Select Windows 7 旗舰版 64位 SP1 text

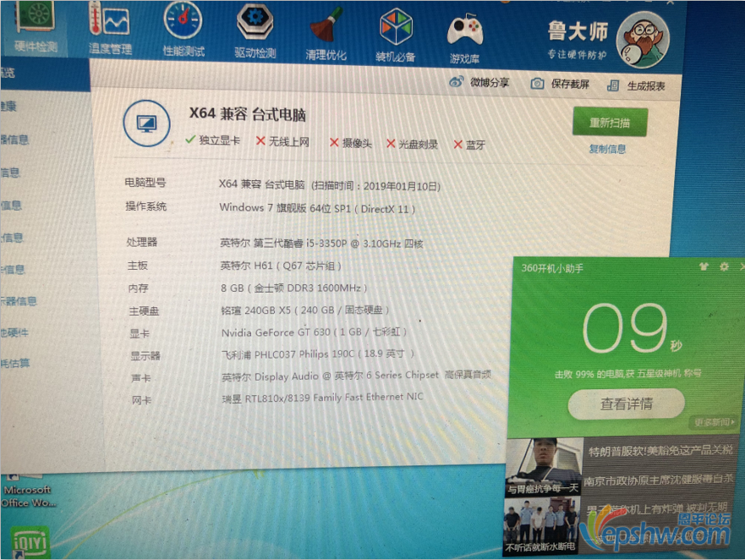[x=317, y=208]
